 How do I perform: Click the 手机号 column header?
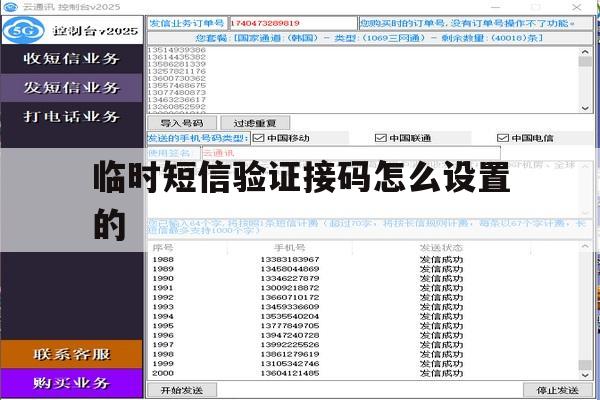coord(290,248)
